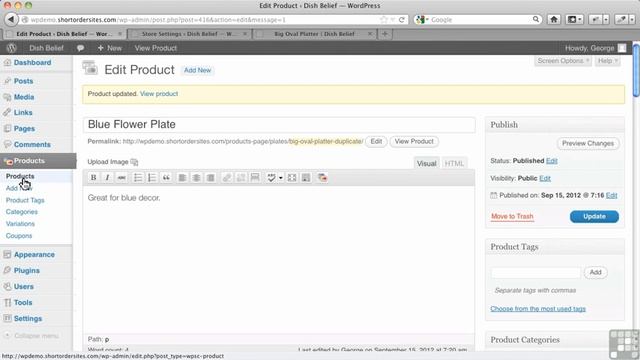Click Add tag button

pos(595,272)
